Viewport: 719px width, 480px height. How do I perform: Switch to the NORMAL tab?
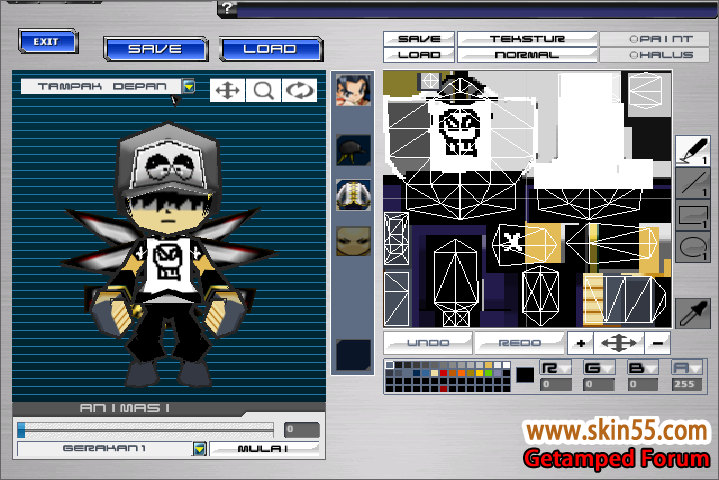pyautogui.click(x=527, y=55)
